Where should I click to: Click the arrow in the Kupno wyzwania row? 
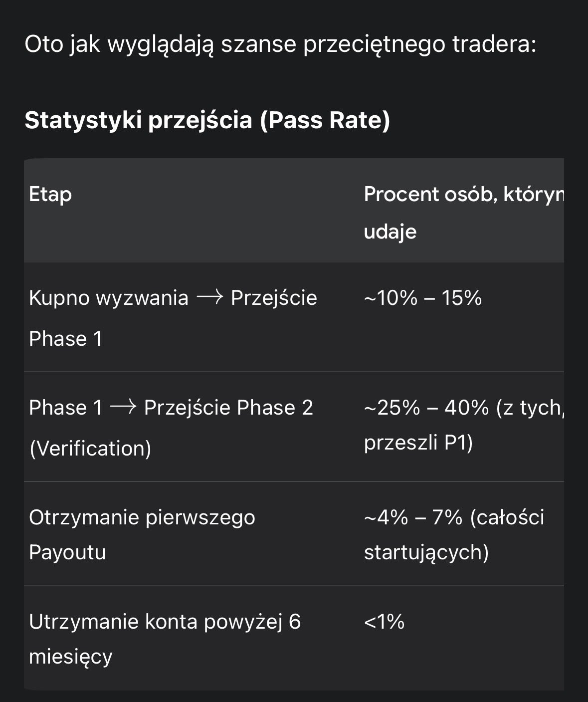pos(209,298)
